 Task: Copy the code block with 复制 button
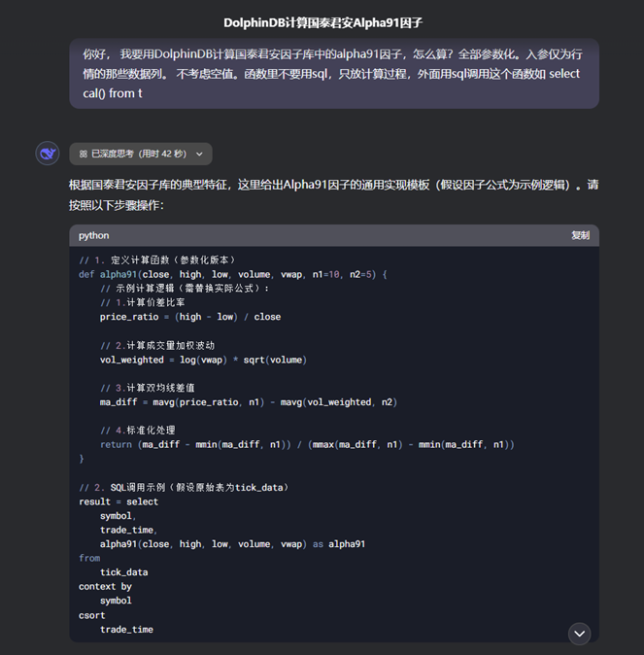[x=580, y=235]
